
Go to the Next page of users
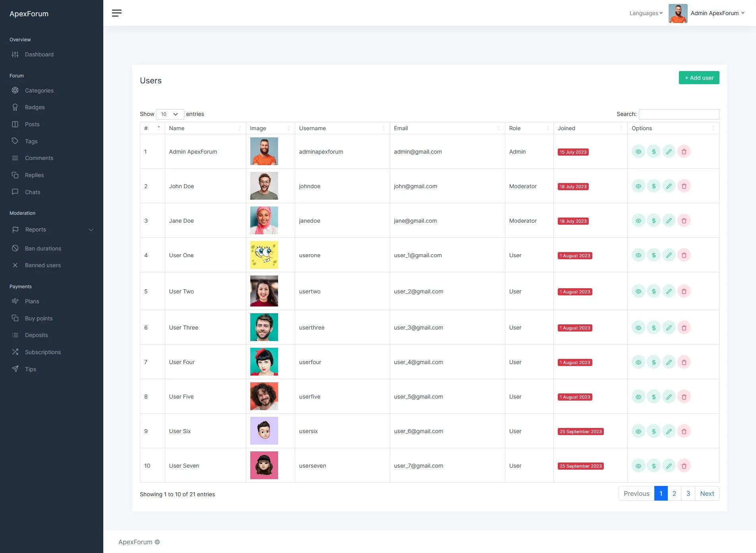707,493
